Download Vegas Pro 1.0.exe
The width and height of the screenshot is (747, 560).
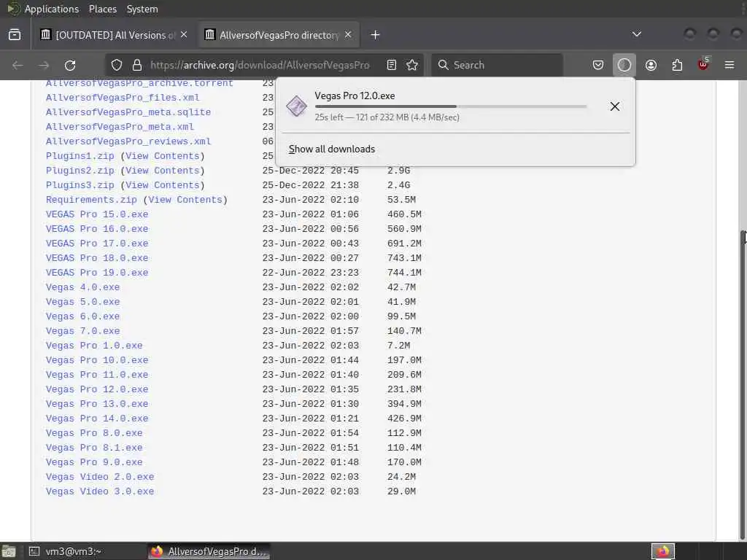[x=94, y=346]
